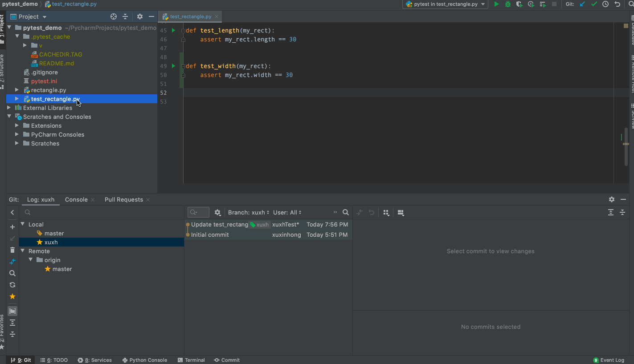The image size is (634, 364).
Task: Switch to the Pull Requests tab
Action: [x=124, y=200]
